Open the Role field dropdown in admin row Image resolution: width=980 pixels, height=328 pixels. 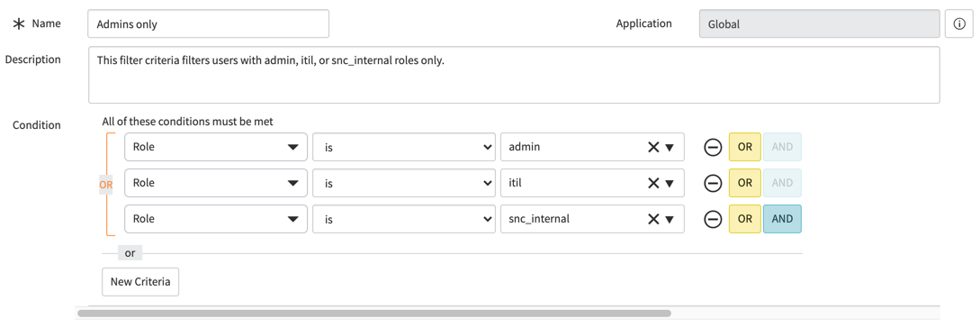(216, 147)
